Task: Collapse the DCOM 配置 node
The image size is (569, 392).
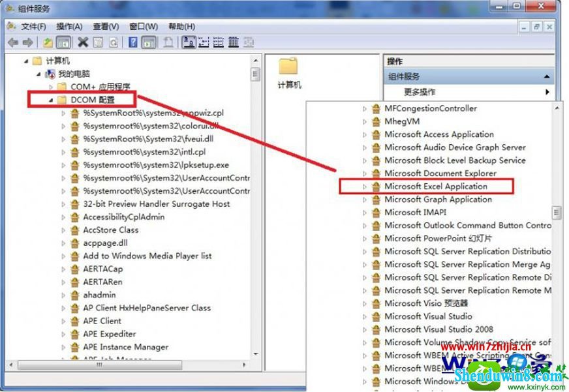Action: click(51, 100)
